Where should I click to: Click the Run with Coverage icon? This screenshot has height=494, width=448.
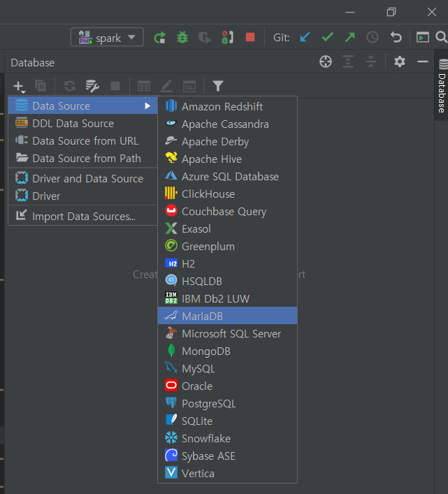(205, 38)
